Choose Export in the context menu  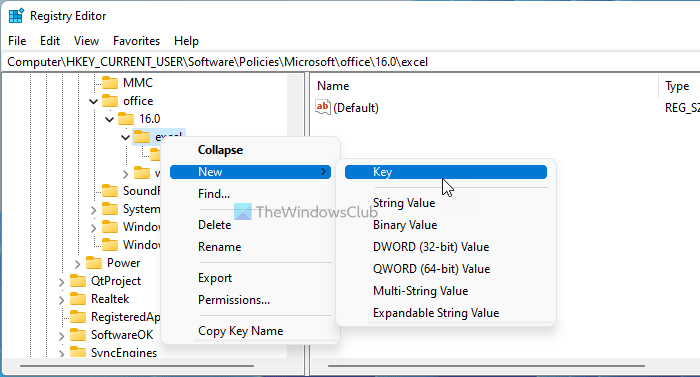pyautogui.click(x=250, y=278)
